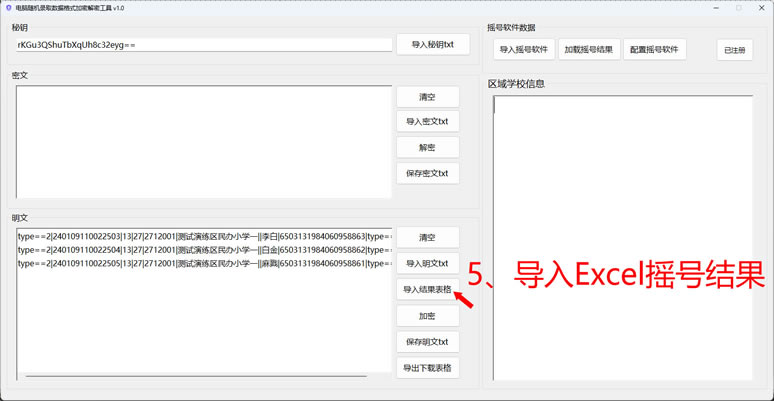Save plaintext using 保存明文txt

(427, 342)
